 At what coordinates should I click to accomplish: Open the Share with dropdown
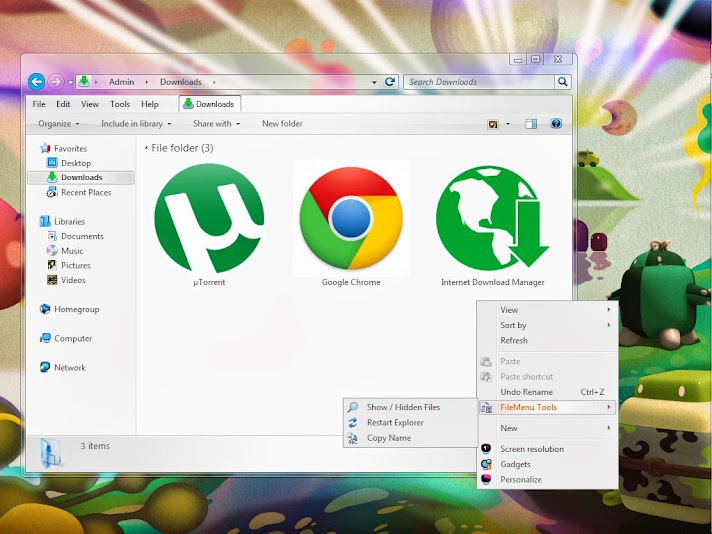click(216, 124)
